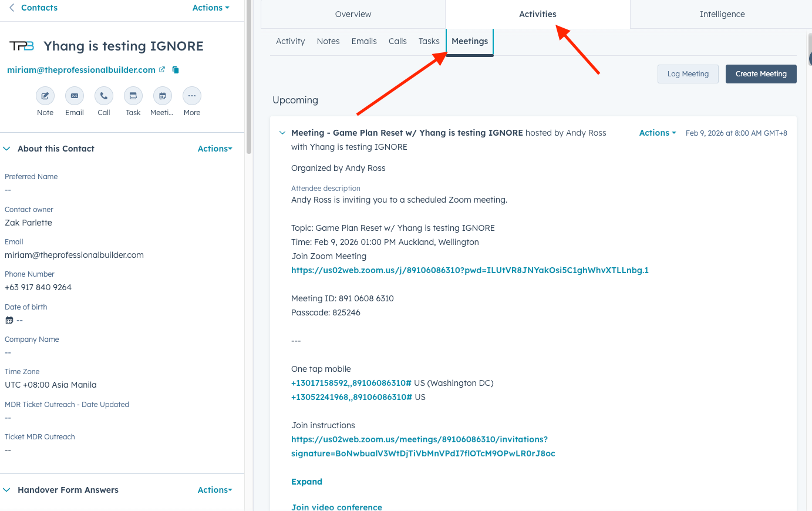Open the top Actions dropdown beside Contacts
The image size is (812, 511).
[x=211, y=8]
